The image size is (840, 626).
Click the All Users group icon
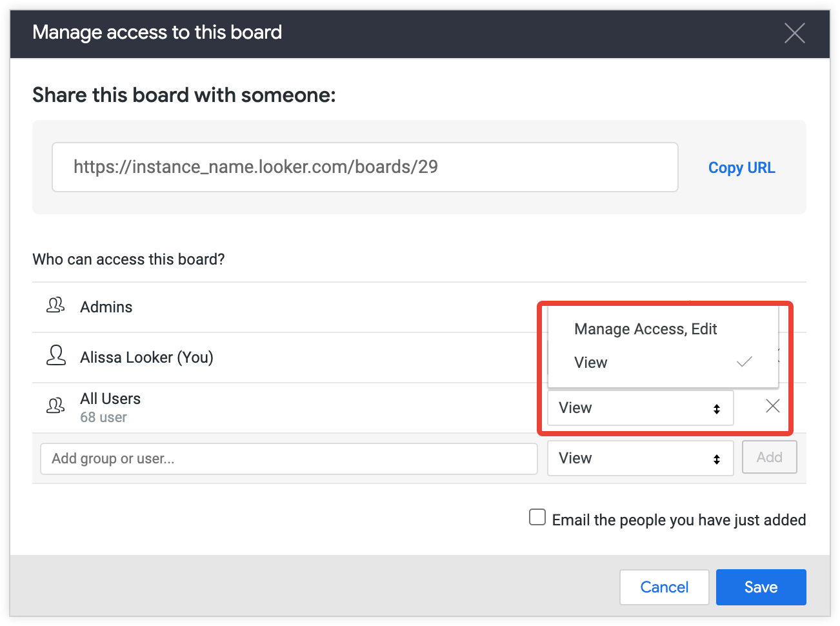tap(55, 405)
